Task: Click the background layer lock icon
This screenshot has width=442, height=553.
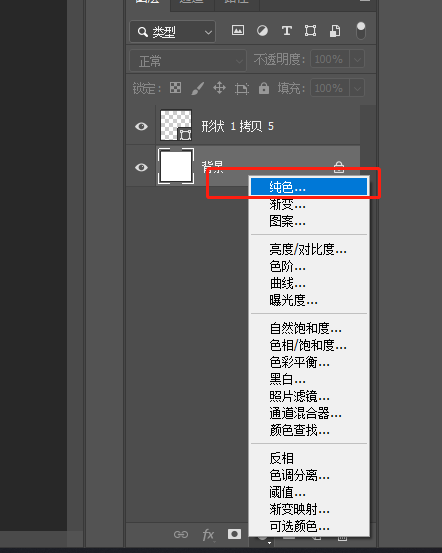Action: (339, 167)
